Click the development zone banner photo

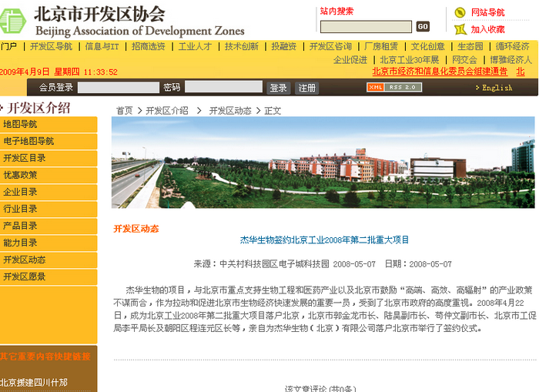tap(323, 162)
